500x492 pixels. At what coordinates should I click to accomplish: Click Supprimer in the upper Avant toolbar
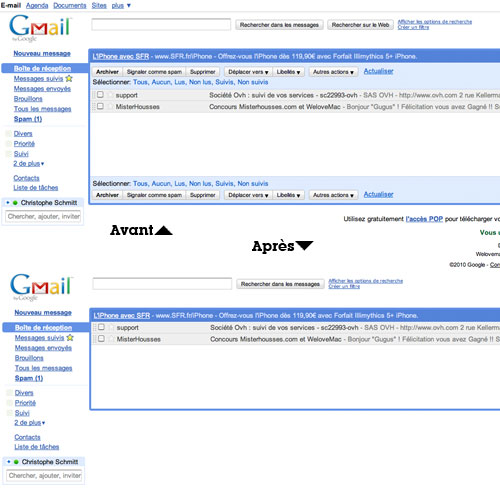point(203,72)
